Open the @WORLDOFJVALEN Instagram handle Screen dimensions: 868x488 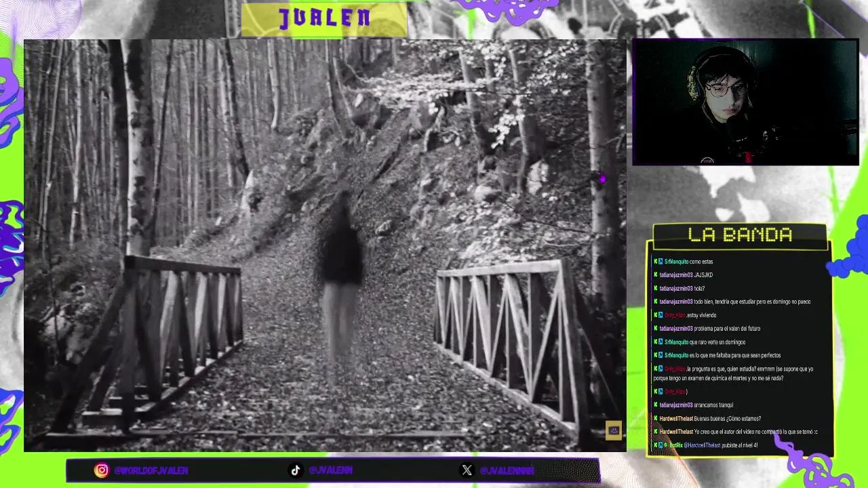(151, 470)
